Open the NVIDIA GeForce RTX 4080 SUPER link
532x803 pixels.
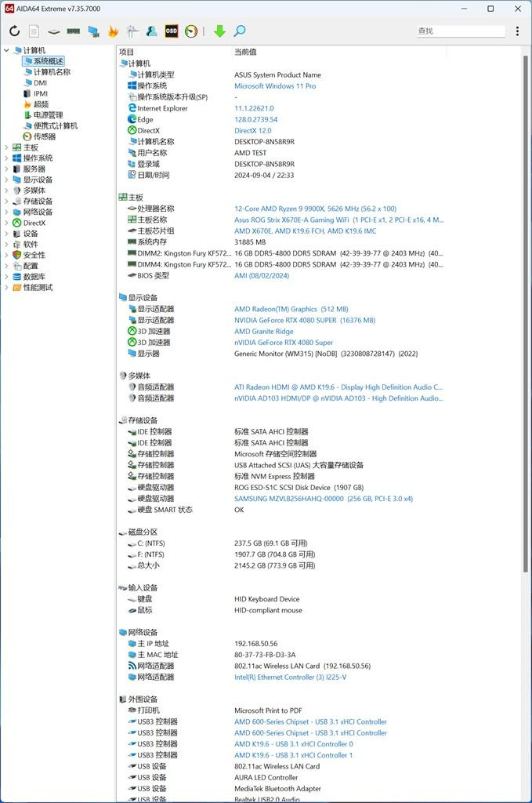coord(305,320)
